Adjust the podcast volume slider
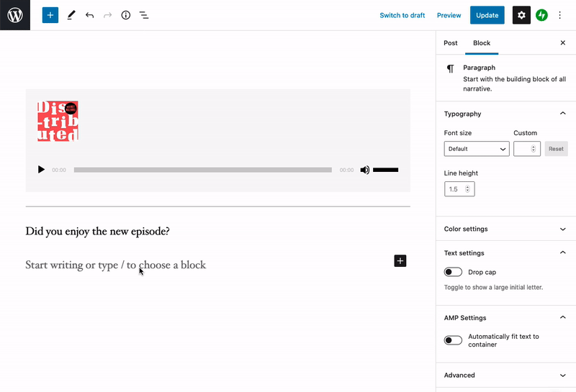 [x=386, y=170]
